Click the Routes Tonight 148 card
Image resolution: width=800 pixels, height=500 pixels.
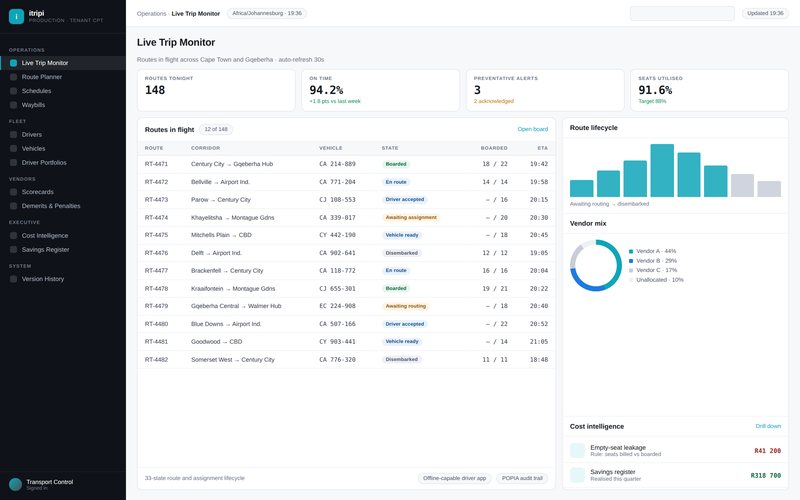[x=216, y=90]
